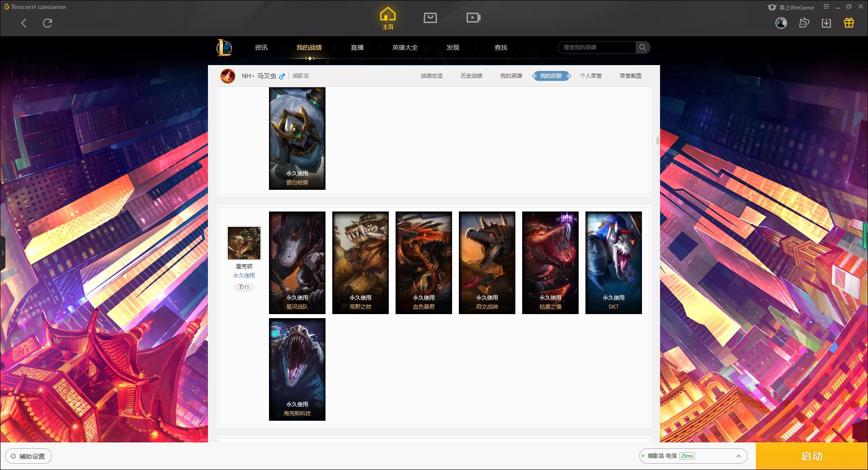Click the summoner profile avatar icon

click(x=228, y=76)
